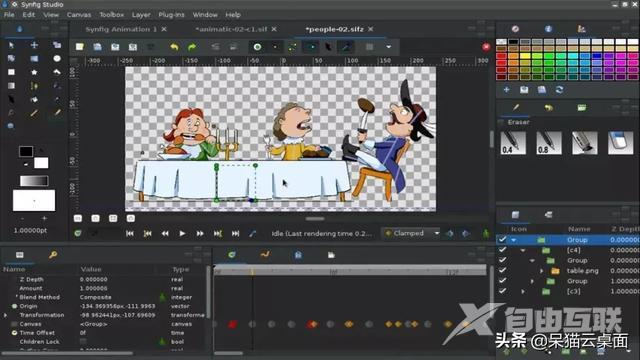Collapse the [c4] layer group
The width and height of the screenshot is (640, 360).
pos(523,250)
